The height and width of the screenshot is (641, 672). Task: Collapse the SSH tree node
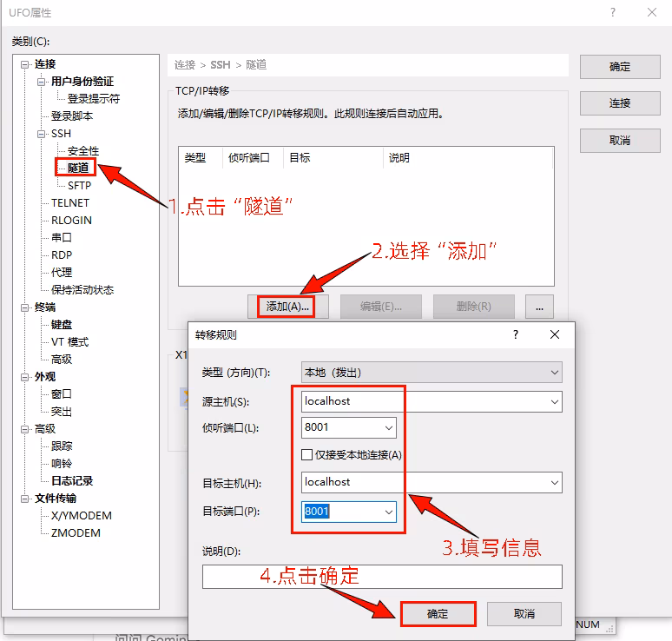tap(41, 135)
